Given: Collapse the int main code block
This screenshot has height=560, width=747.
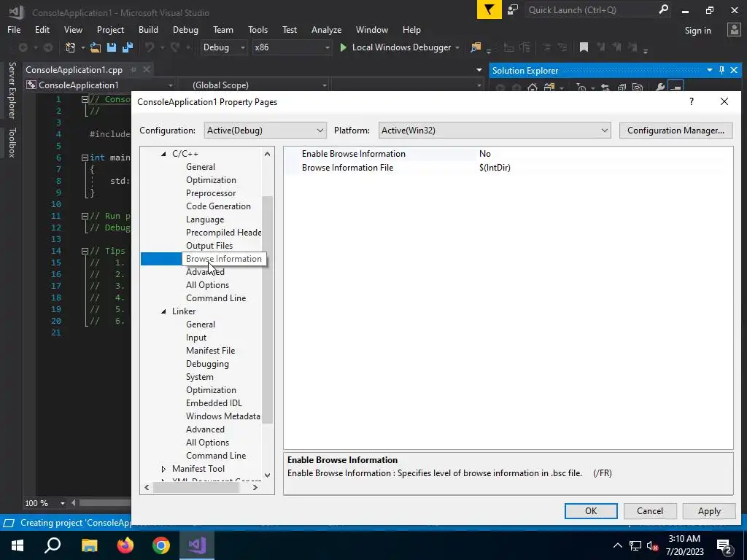Looking at the screenshot, I should pyautogui.click(x=85, y=157).
